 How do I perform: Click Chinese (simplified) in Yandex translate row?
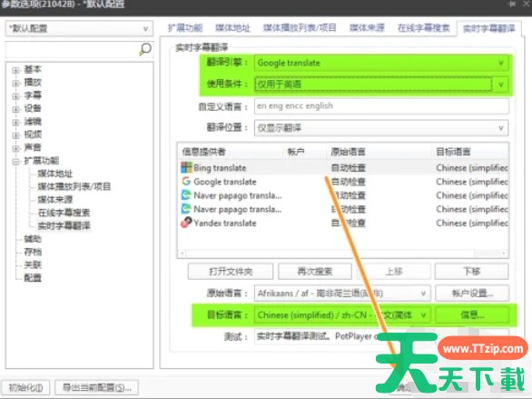[x=472, y=223]
